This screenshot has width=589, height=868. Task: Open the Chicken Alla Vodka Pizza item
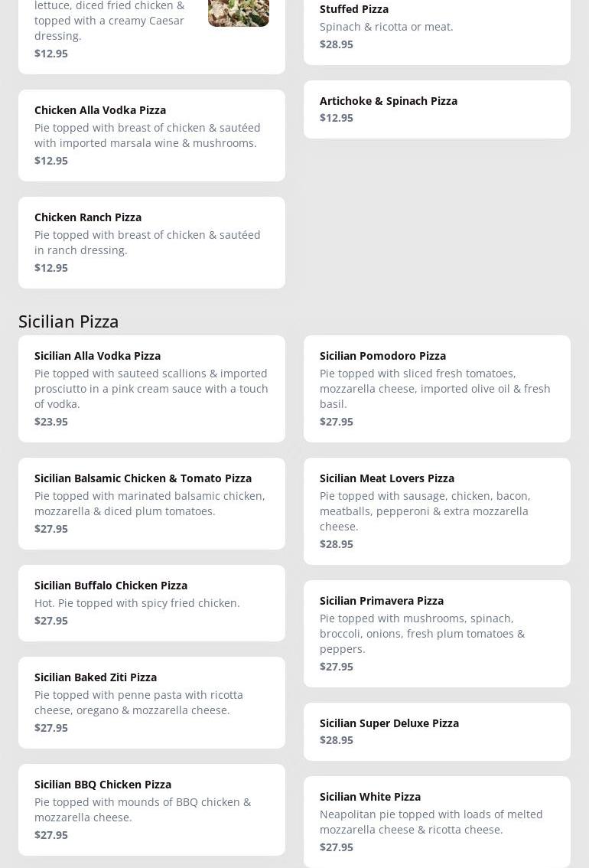coord(151,135)
